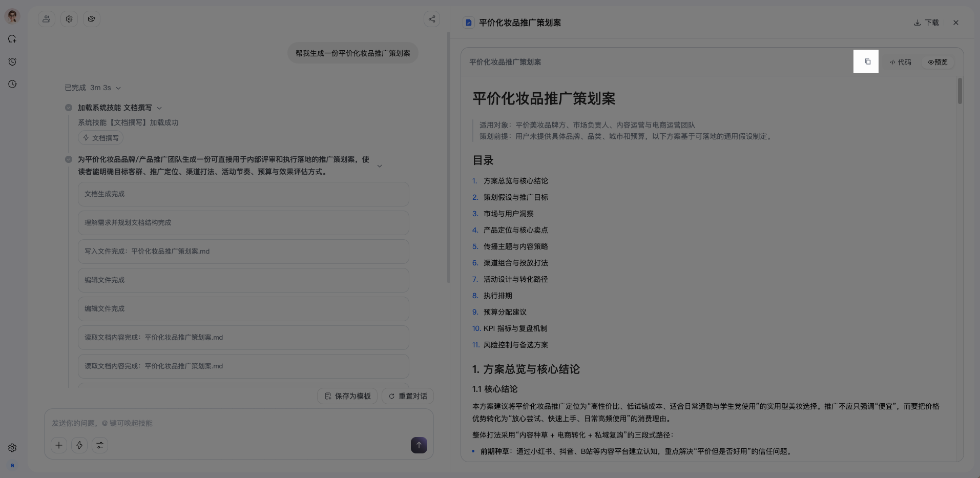
Task: Click the 系统技能【文档撰写】加载成功 text
Action: click(128, 122)
